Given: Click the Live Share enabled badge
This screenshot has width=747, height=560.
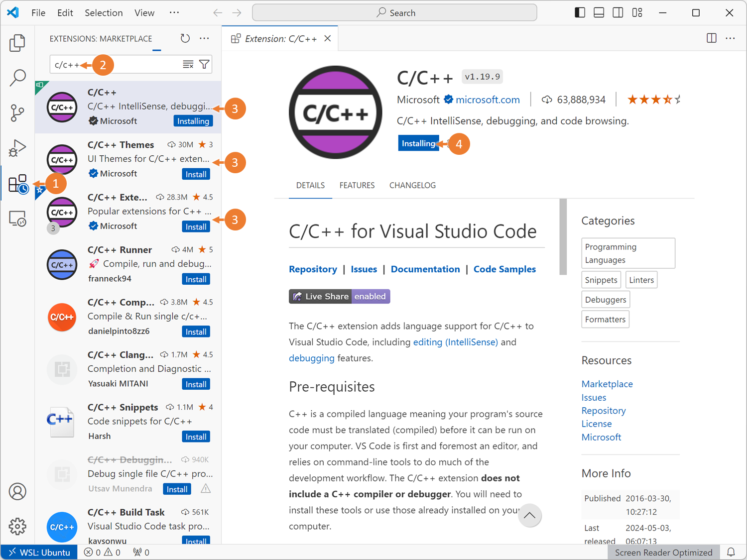Looking at the screenshot, I should [340, 296].
